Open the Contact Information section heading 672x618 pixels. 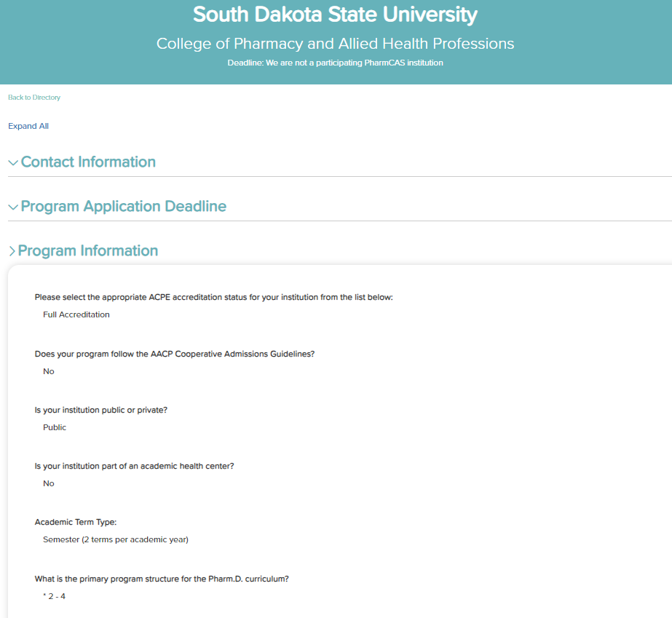tap(88, 162)
